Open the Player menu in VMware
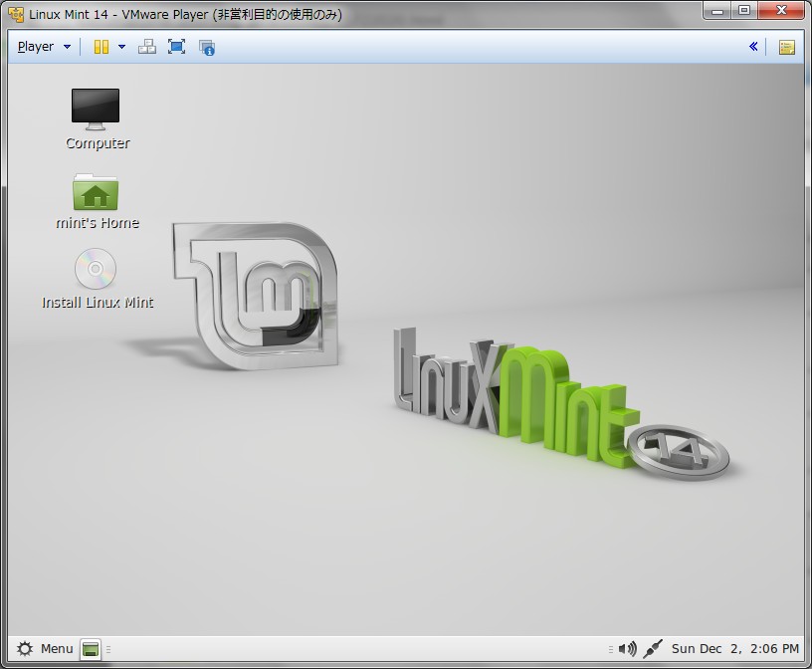This screenshot has height=669, width=812. 44,47
